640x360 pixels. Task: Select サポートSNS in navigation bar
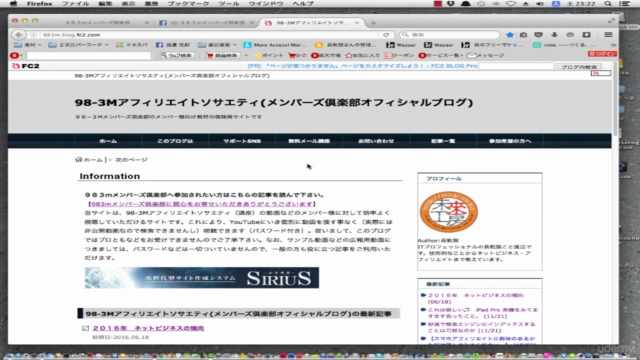pyautogui.click(x=242, y=141)
